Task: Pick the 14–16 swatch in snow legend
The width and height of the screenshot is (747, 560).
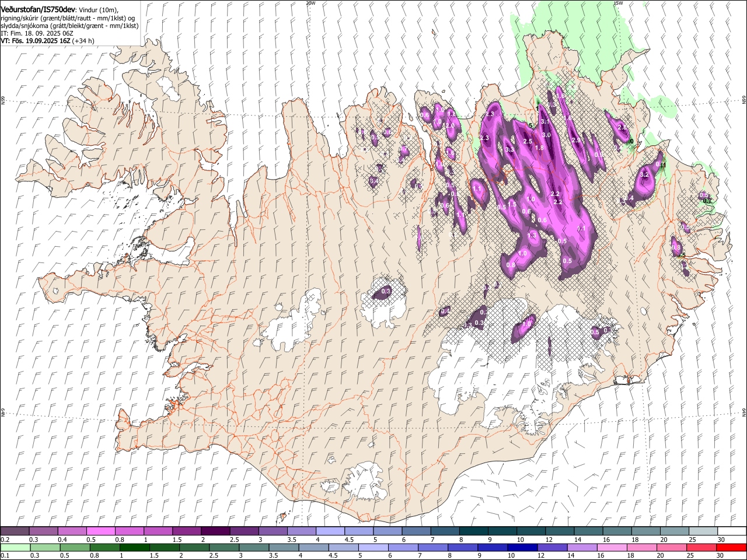Action: click(588, 531)
